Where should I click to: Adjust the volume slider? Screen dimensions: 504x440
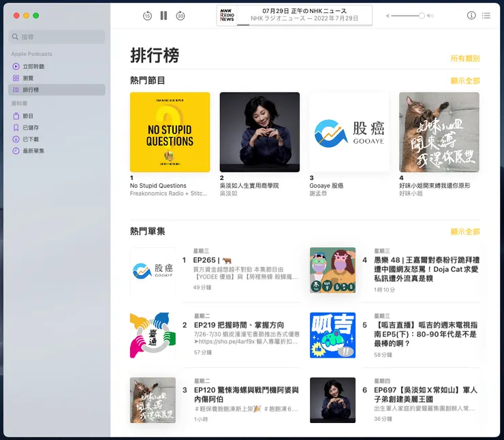(x=408, y=16)
